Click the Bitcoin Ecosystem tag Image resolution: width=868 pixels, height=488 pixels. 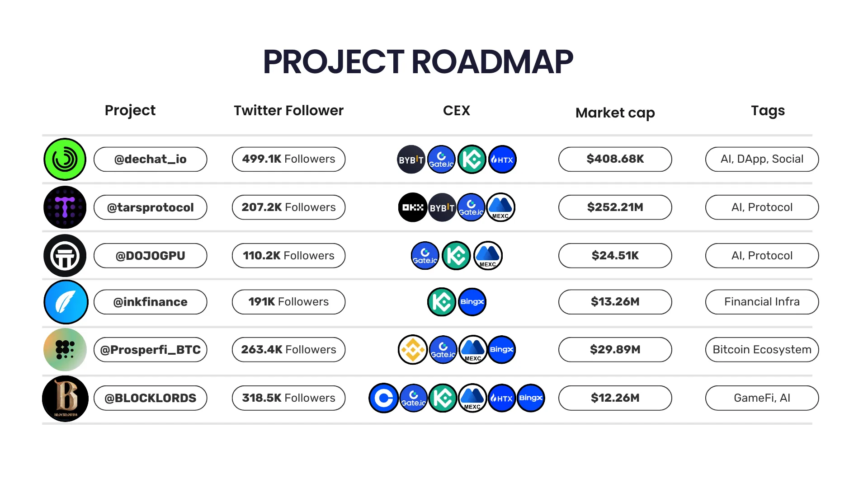coord(762,350)
